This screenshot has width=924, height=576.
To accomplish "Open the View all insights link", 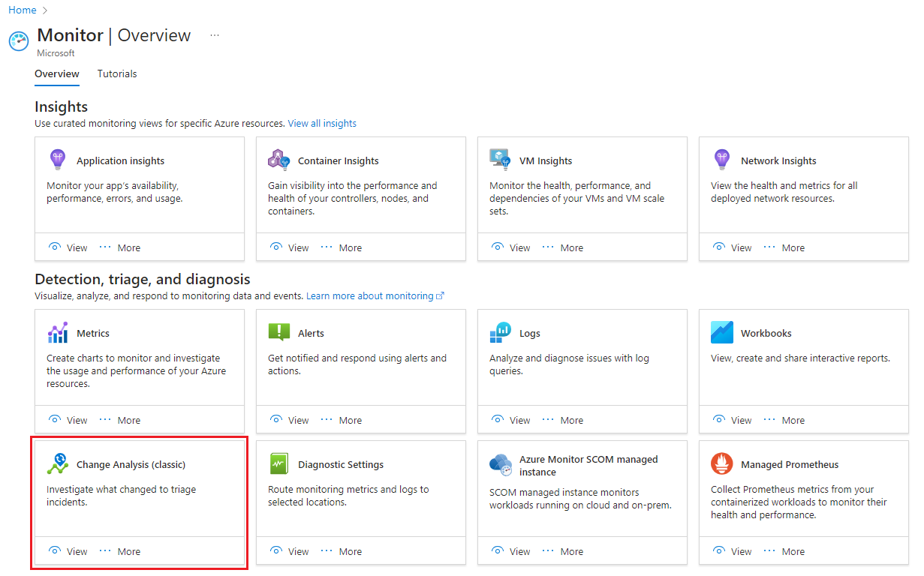I will [x=322, y=123].
